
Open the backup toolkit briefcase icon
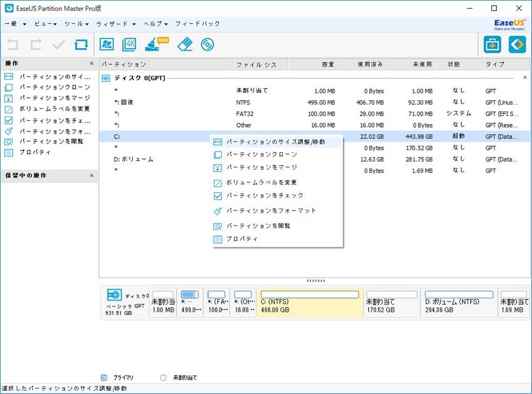(493, 44)
